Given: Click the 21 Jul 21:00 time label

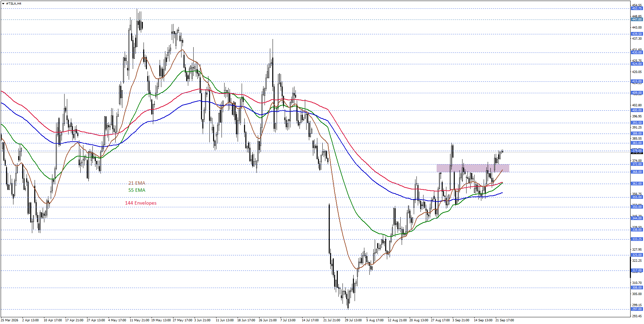Looking at the screenshot, I should click(332, 320).
